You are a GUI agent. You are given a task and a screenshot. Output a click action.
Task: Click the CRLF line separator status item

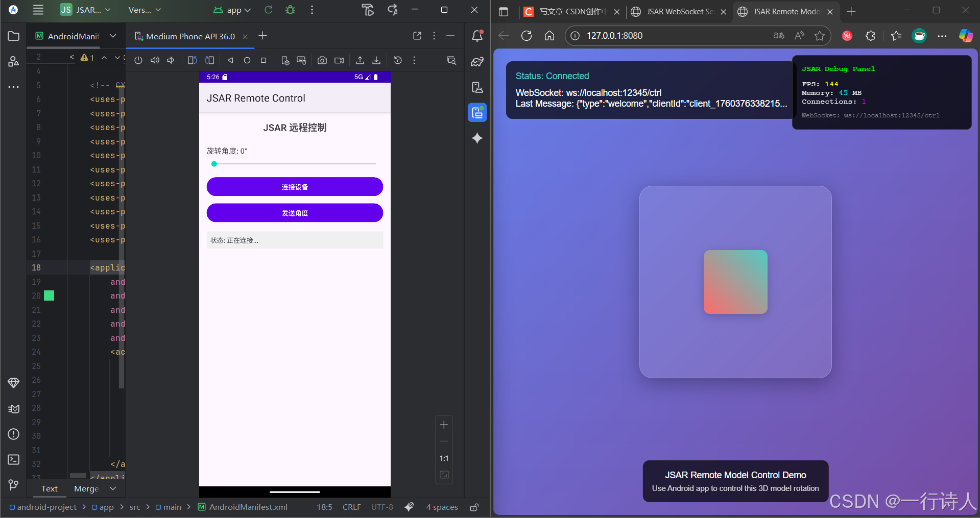point(352,507)
